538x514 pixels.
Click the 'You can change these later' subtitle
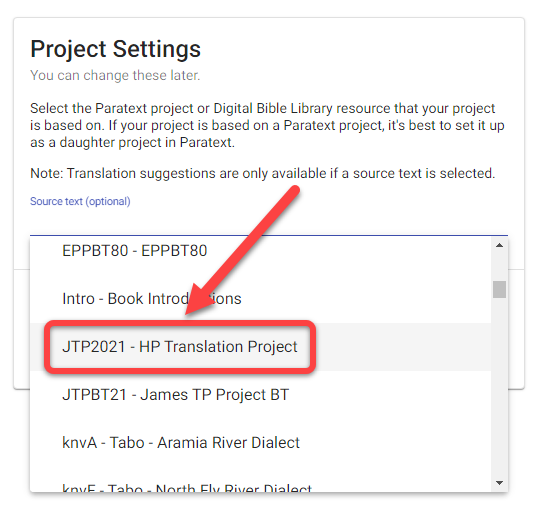coord(115,75)
